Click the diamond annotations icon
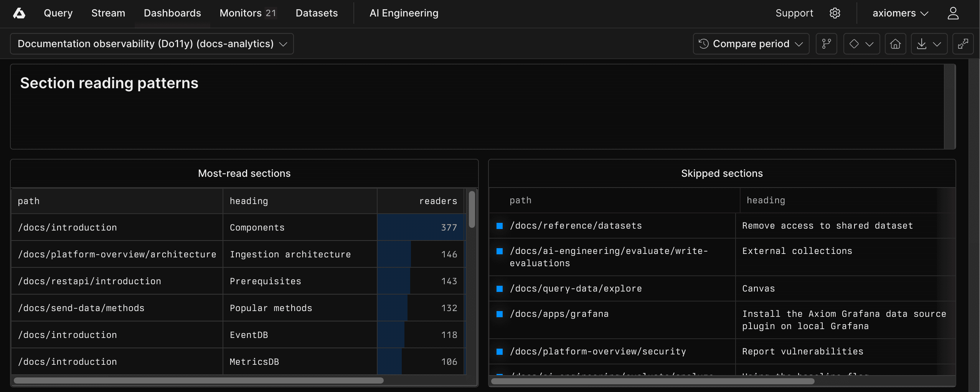This screenshot has height=392, width=980. pos(854,44)
